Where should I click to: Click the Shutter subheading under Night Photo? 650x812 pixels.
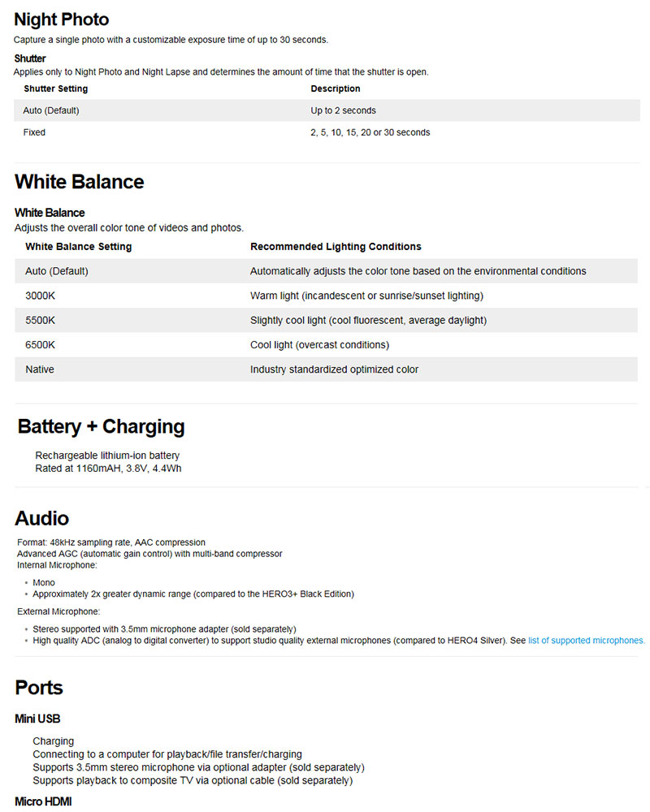pyautogui.click(x=30, y=58)
